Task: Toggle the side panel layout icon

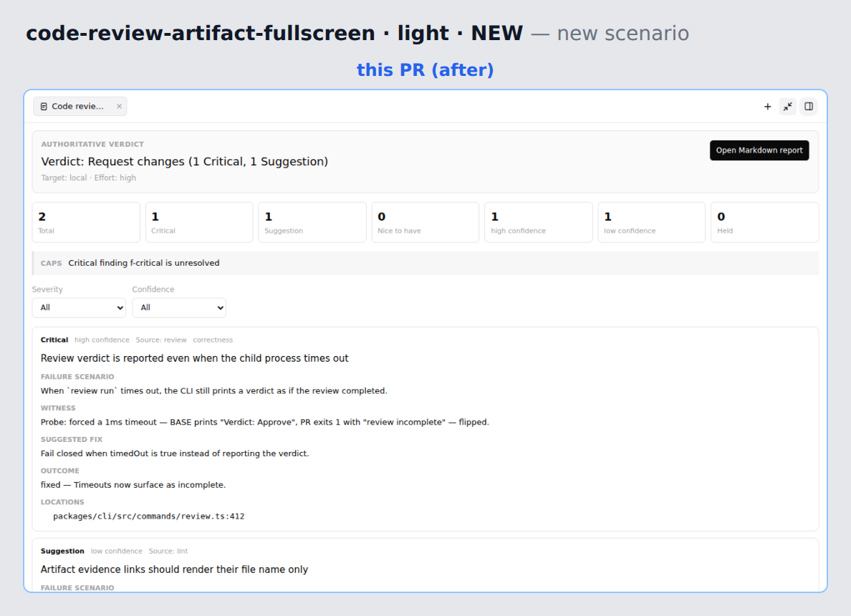Action: tap(809, 107)
